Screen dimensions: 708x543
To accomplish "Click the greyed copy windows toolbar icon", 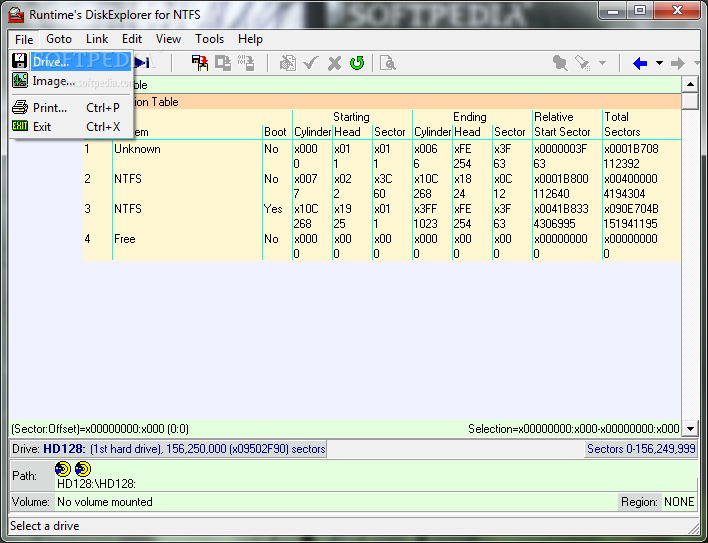I will pos(223,63).
